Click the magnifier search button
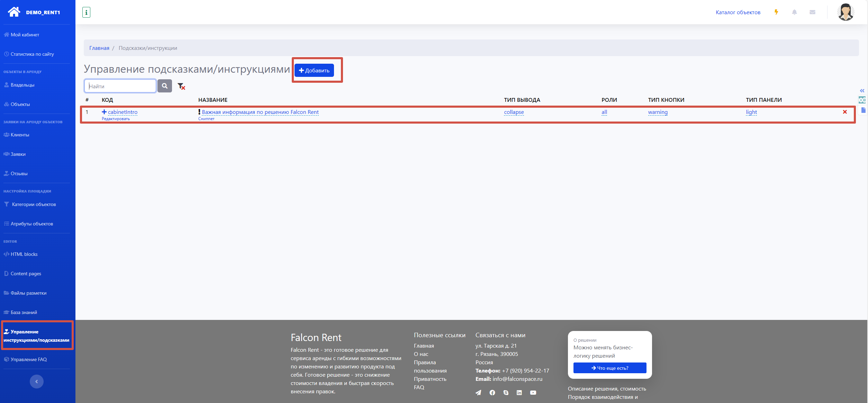Image resolution: width=868 pixels, height=403 pixels. pyautogui.click(x=165, y=86)
